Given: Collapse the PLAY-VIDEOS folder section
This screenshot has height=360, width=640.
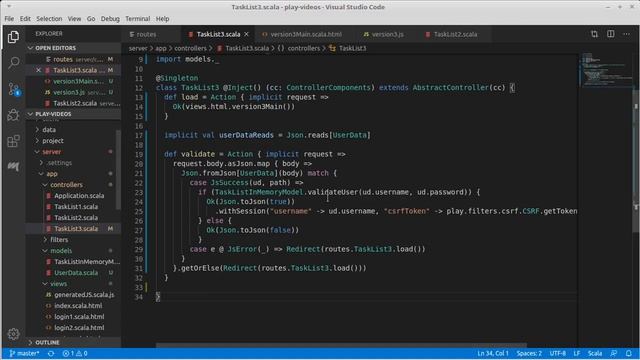Looking at the screenshot, I should (73, 114).
